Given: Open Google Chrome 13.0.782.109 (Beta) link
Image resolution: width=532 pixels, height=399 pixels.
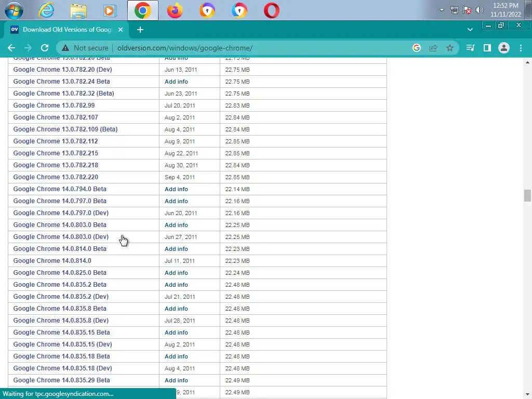Looking at the screenshot, I should click(65, 129).
